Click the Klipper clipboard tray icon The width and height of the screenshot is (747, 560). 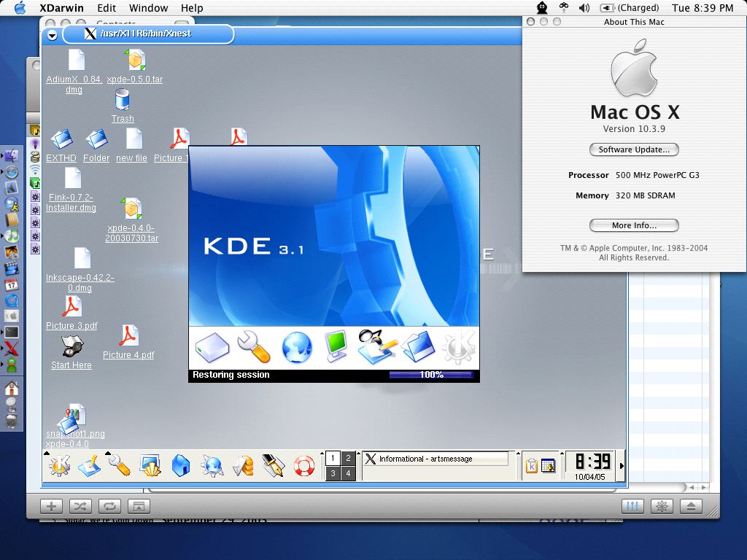(x=532, y=466)
